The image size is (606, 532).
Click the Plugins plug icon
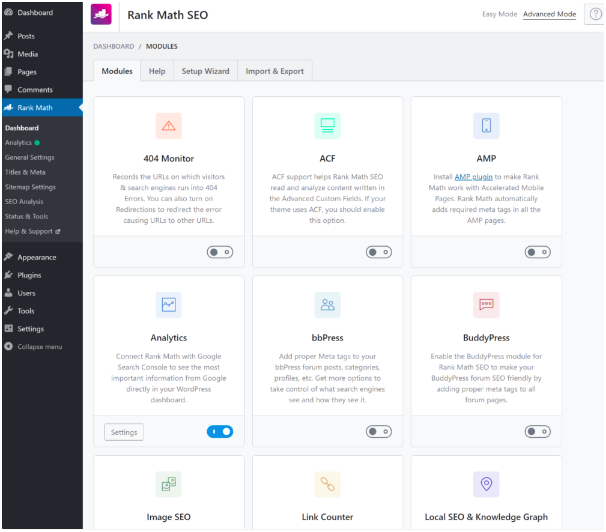tap(9, 275)
